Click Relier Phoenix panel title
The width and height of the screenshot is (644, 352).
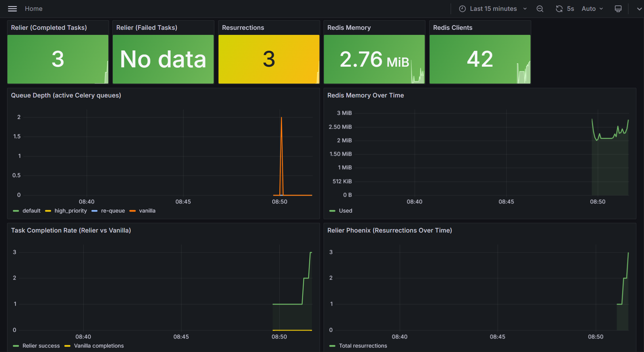coord(390,230)
